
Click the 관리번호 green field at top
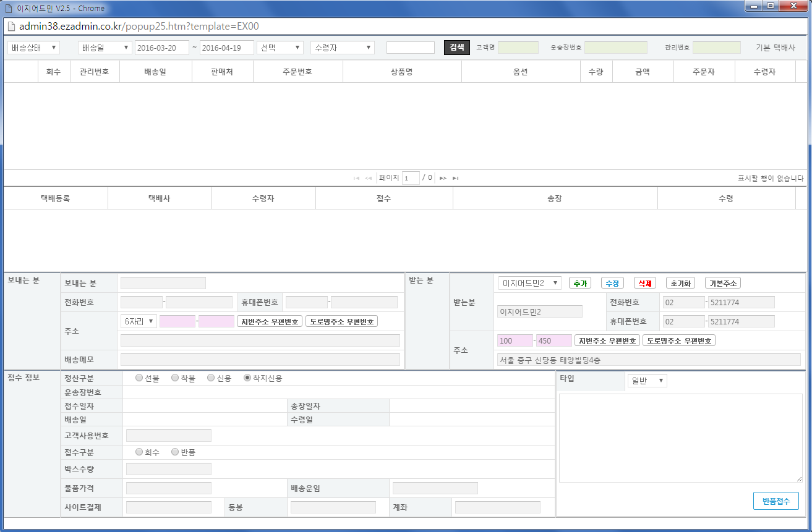pos(717,48)
